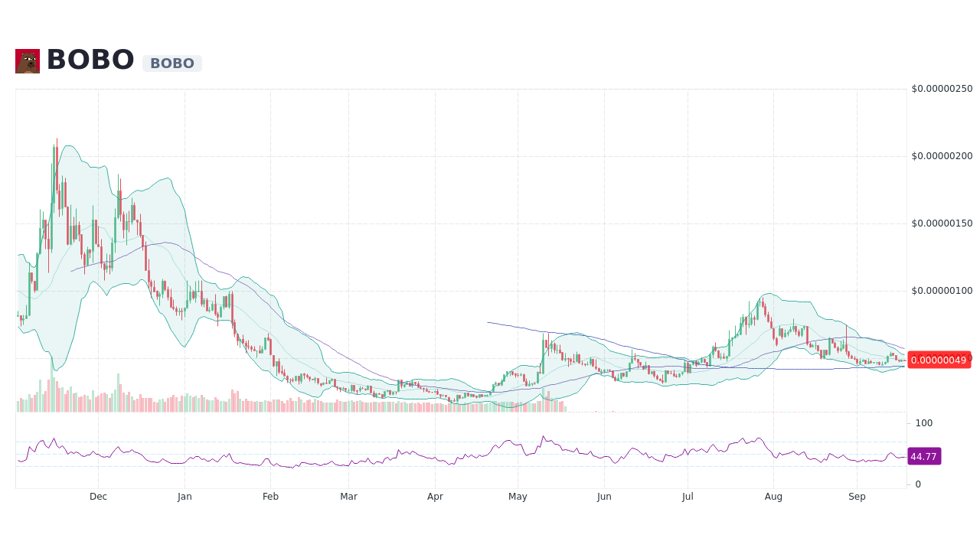Open the Dec label on the time axis
980x551 pixels.
click(98, 496)
